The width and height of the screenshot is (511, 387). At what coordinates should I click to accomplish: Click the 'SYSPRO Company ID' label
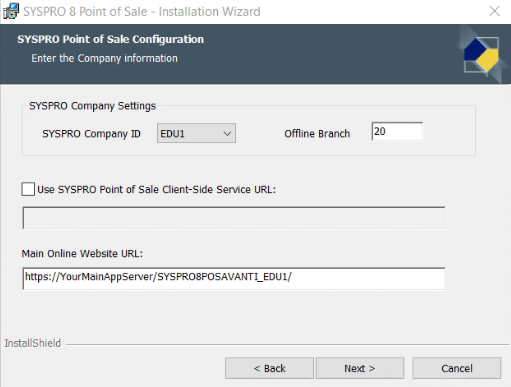pyautogui.click(x=91, y=134)
